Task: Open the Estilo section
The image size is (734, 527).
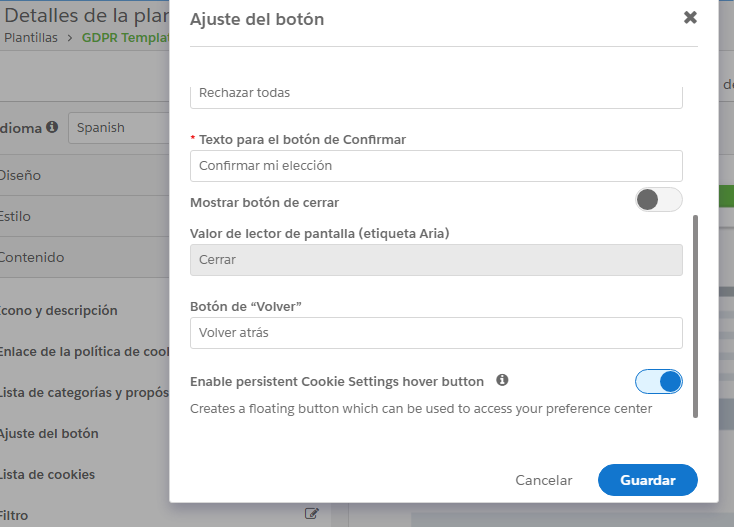Action: coord(17,216)
